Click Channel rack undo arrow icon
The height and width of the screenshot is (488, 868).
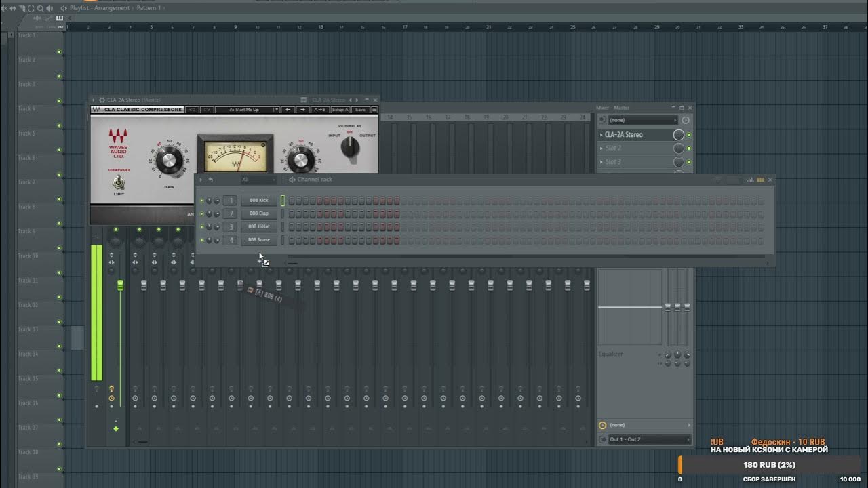click(211, 180)
